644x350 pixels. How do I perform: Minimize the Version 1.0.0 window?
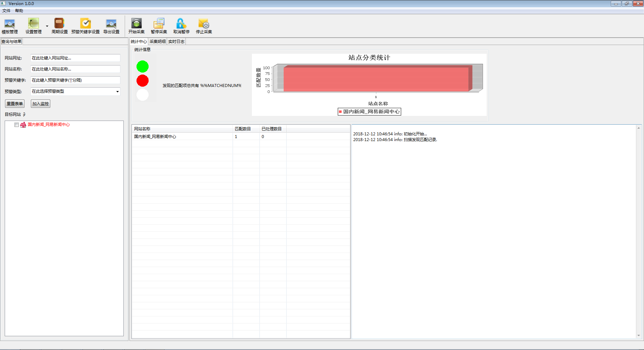point(616,4)
